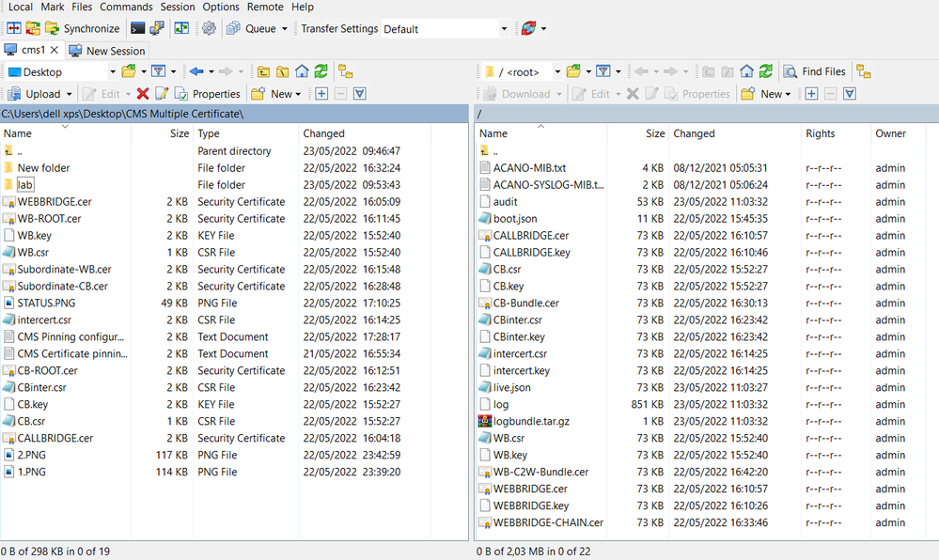Click local select files plus icon

click(321, 94)
